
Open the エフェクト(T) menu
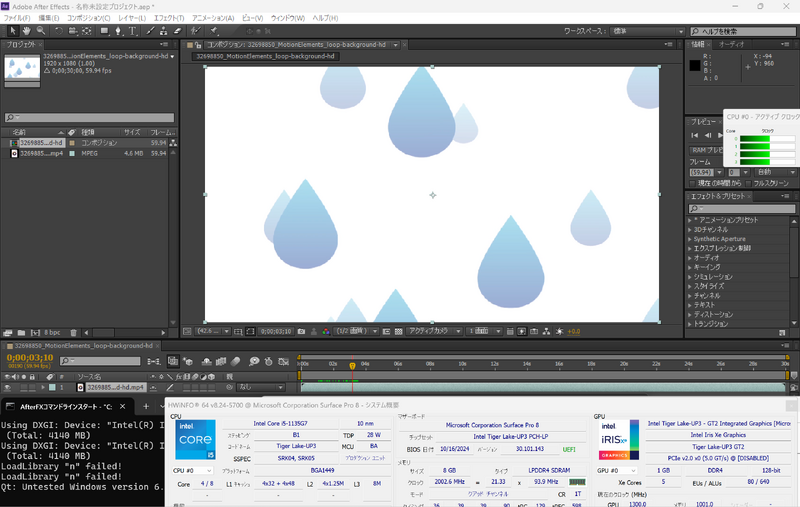click(x=168, y=18)
